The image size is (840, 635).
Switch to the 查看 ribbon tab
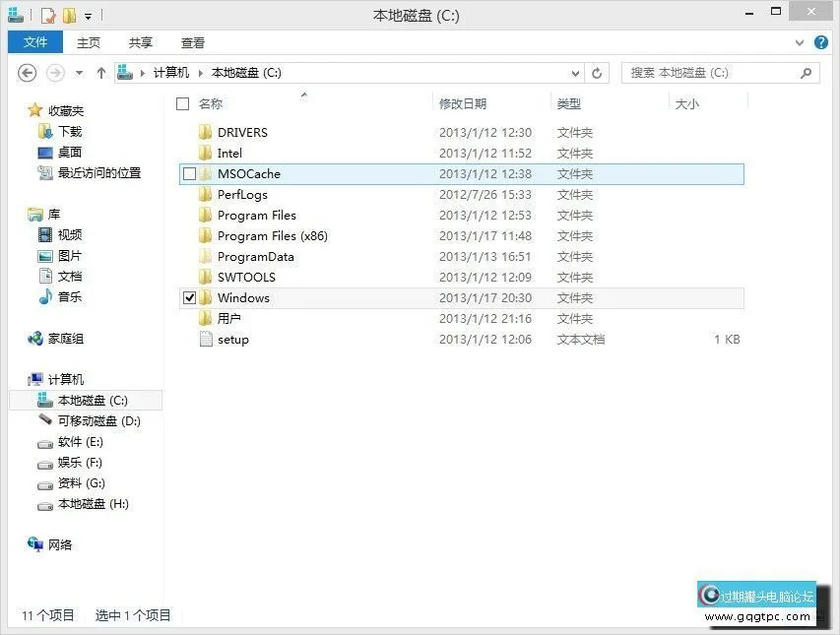coord(192,42)
